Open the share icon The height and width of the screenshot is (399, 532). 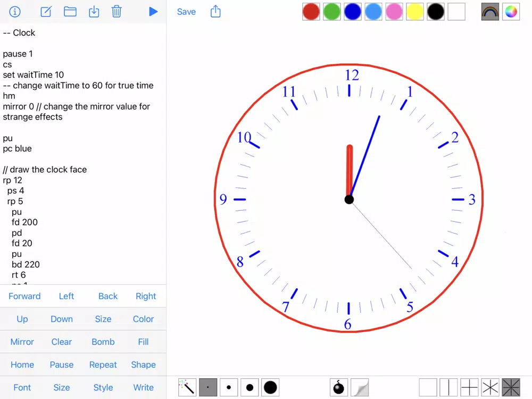(x=215, y=12)
